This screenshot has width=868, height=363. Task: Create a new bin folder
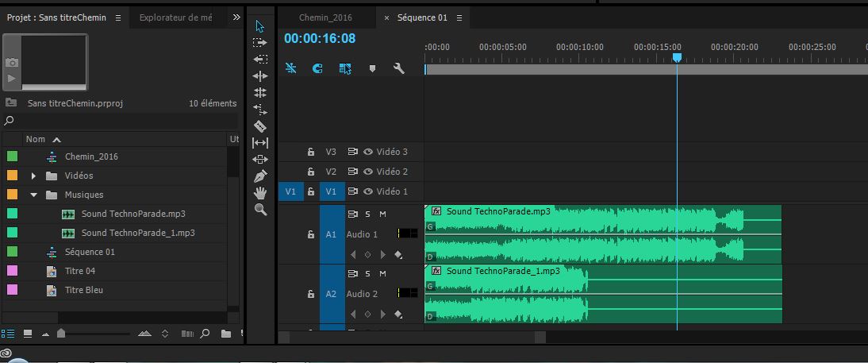click(226, 334)
